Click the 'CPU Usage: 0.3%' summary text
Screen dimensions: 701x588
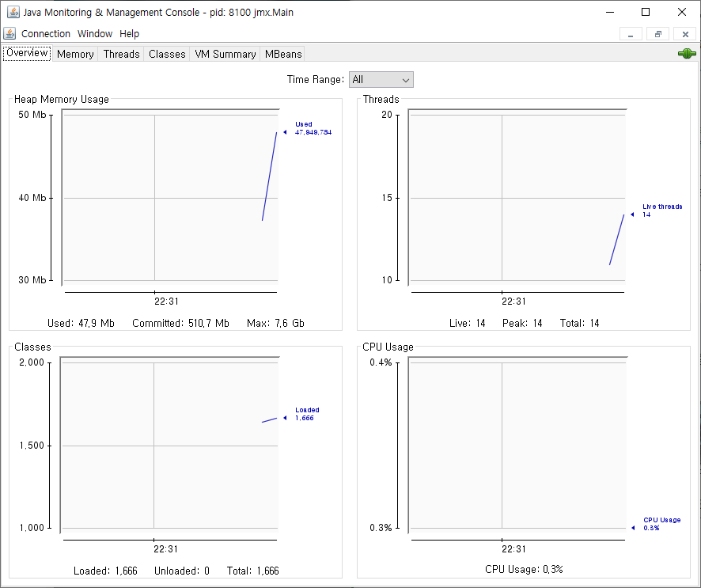(x=524, y=570)
